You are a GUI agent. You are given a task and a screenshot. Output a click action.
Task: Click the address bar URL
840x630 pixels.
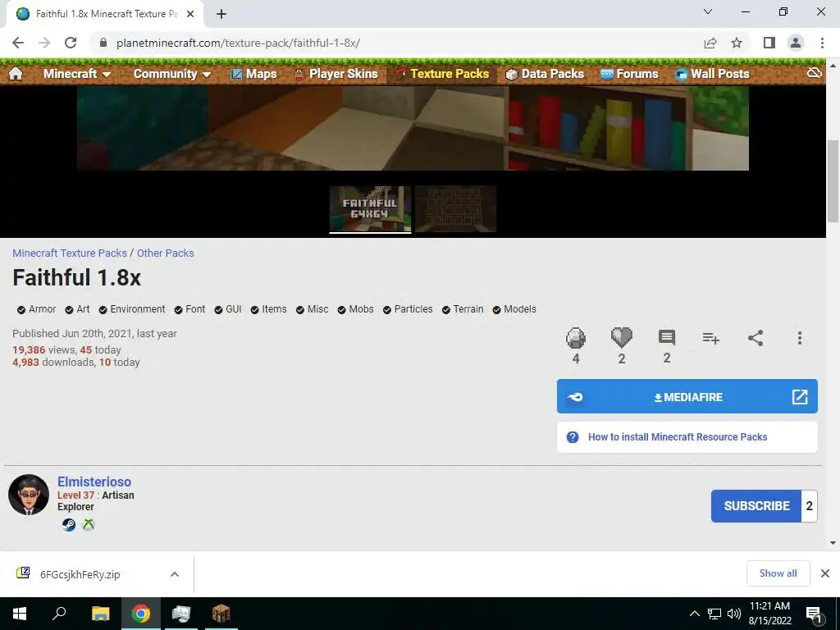239,43
